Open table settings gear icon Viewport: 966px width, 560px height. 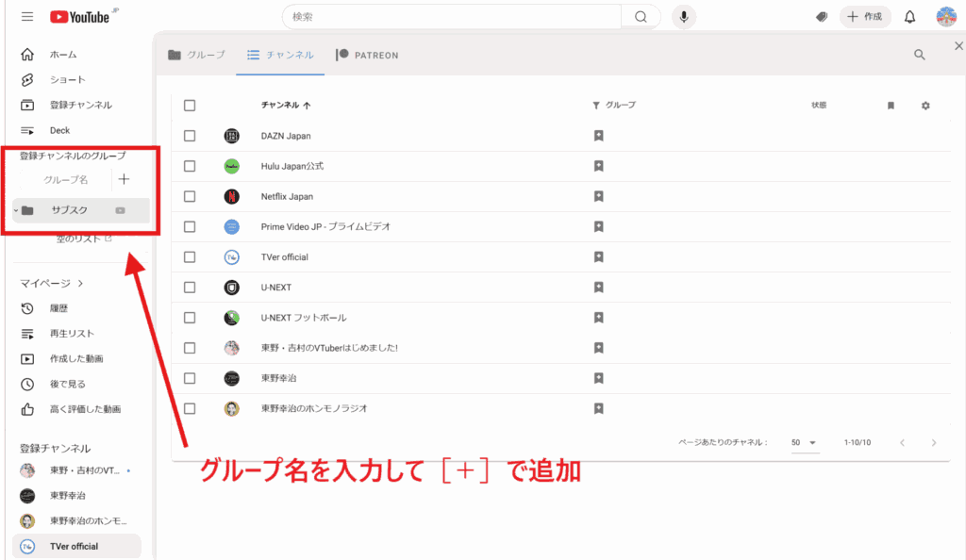point(925,106)
